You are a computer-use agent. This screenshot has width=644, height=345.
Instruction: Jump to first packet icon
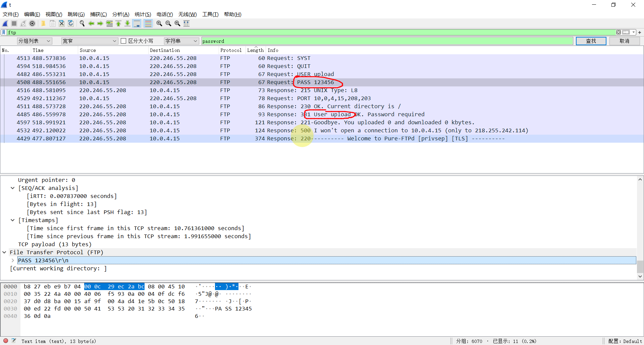click(x=118, y=23)
